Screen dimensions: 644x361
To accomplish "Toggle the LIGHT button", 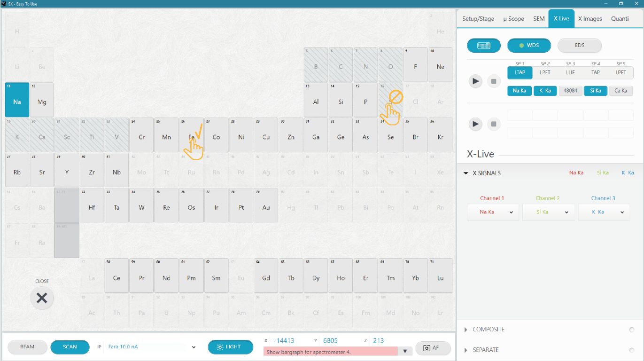I will 230,347.
